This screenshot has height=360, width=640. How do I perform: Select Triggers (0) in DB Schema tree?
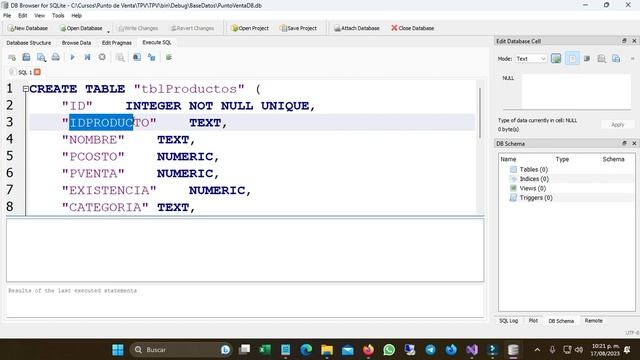pos(536,198)
